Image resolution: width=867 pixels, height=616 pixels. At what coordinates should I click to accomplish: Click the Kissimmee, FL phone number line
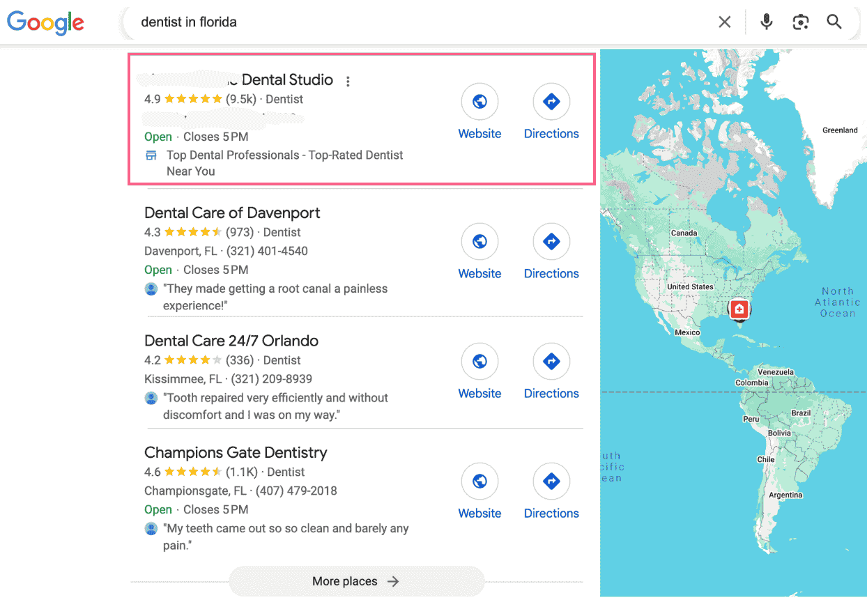(x=228, y=380)
